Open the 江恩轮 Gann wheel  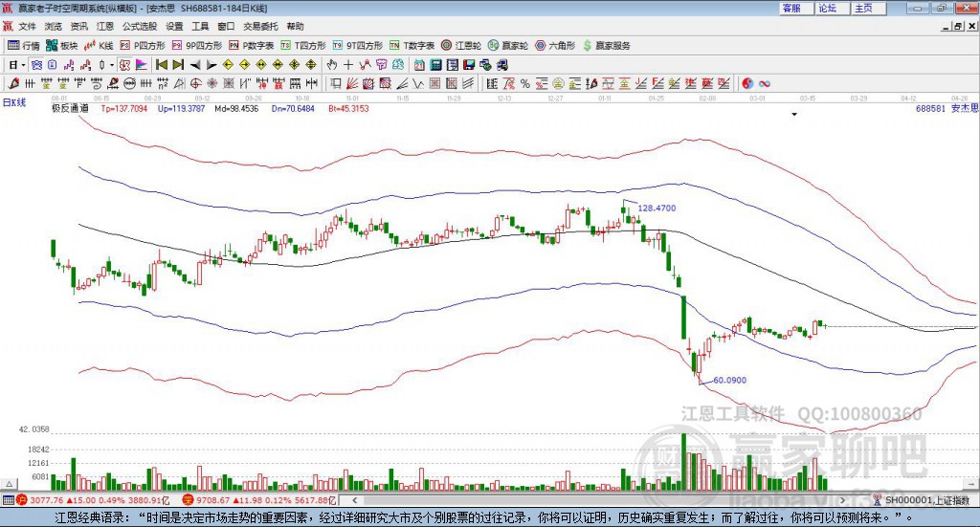(x=461, y=46)
